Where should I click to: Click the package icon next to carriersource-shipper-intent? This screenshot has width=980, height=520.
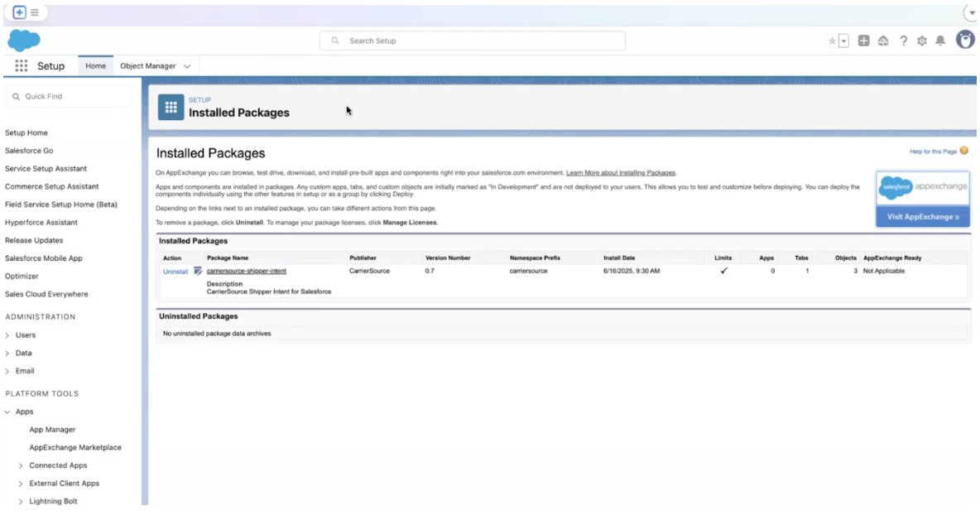[198, 272]
